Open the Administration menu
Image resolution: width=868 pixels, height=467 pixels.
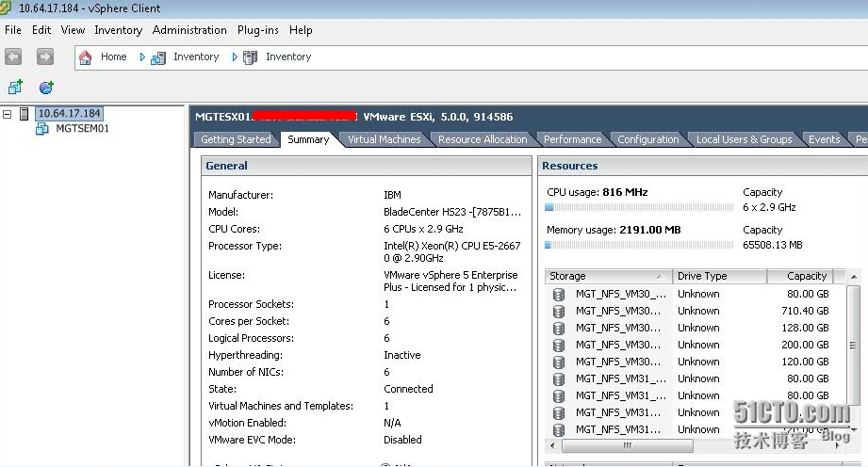(x=189, y=30)
